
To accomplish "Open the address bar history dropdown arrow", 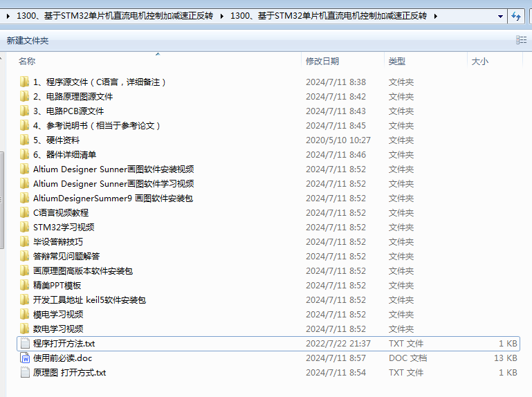I will 500,17.
